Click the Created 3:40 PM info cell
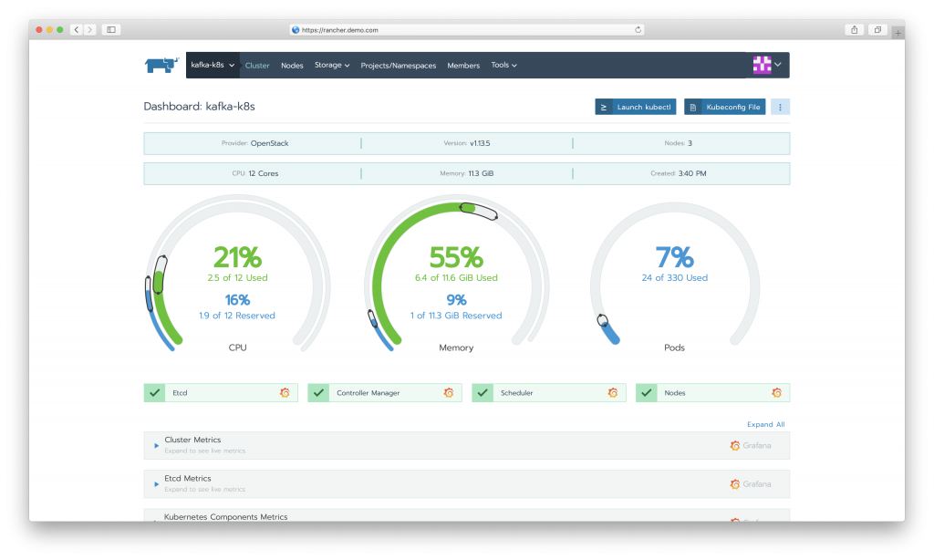Viewport: 934px width, 560px height. coord(679,174)
